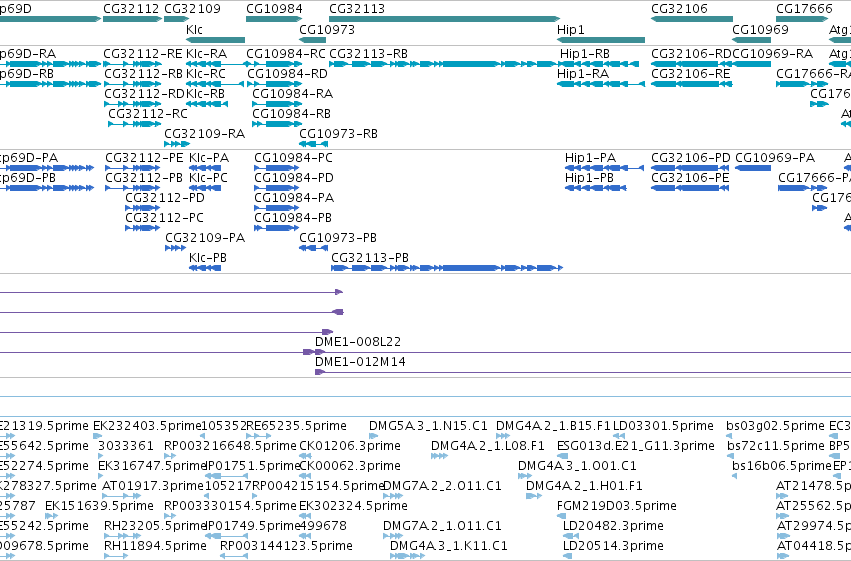851x561 pixels.
Task: Select the CG32106 gene arrow
Action: coord(692,19)
